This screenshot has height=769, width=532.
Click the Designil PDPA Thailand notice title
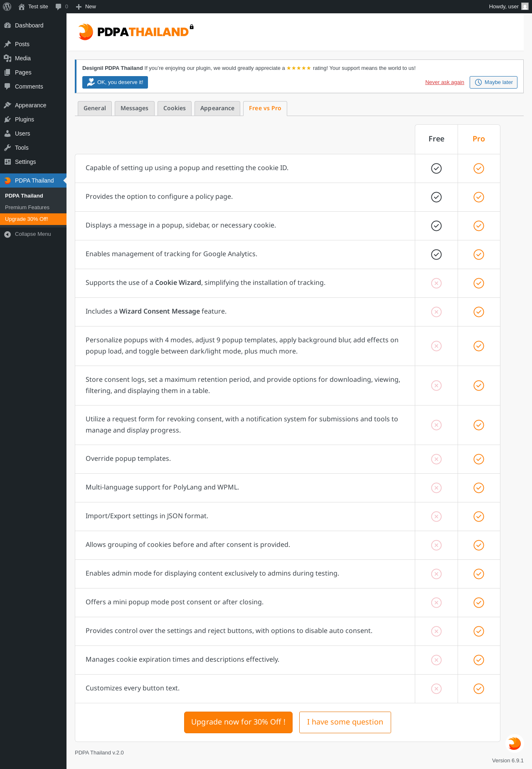pyautogui.click(x=113, y=68)
